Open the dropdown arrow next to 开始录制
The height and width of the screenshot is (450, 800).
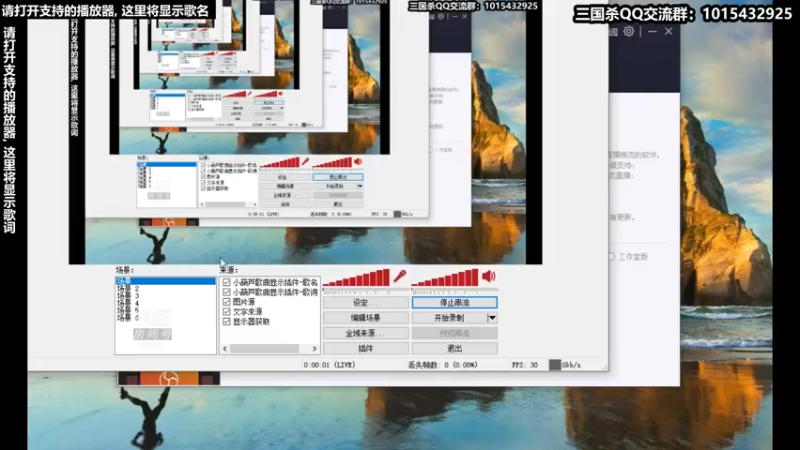click(492, 318)
